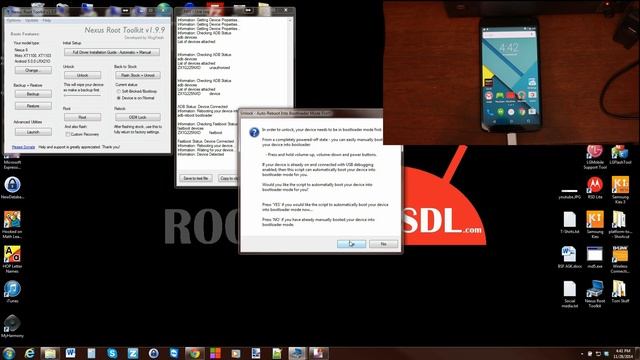Open Internet Explorer from the taskbar
Viewport: 640px width, 360px height.
(29, 353)
